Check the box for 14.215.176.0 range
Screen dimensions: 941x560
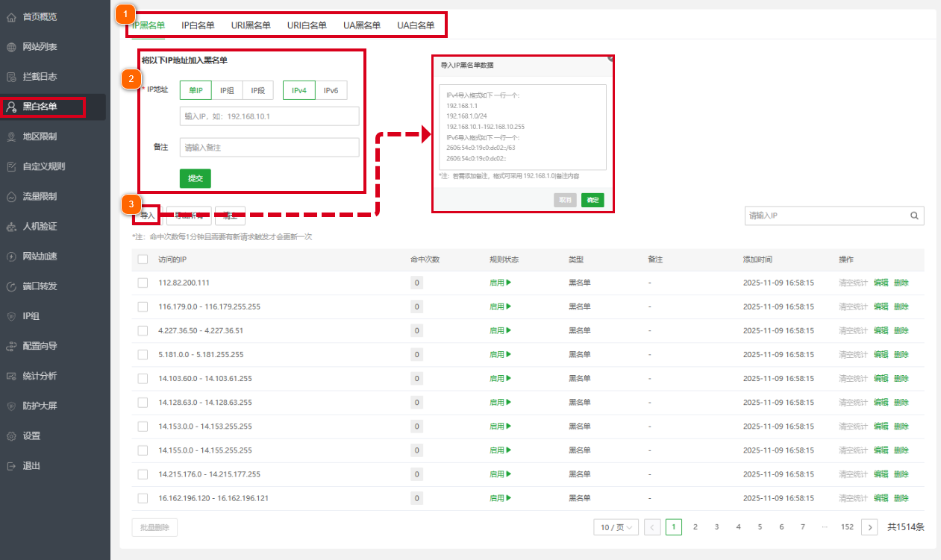point(143,474)
